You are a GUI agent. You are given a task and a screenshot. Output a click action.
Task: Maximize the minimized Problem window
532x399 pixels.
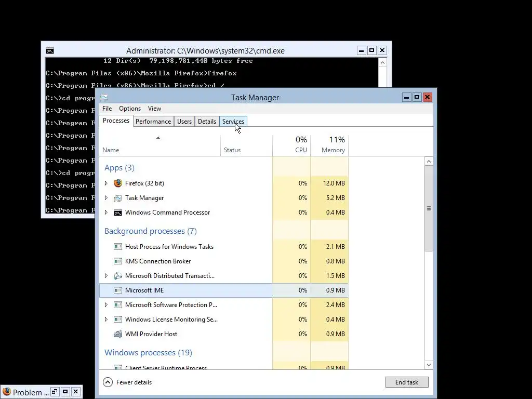pos(65,392)
